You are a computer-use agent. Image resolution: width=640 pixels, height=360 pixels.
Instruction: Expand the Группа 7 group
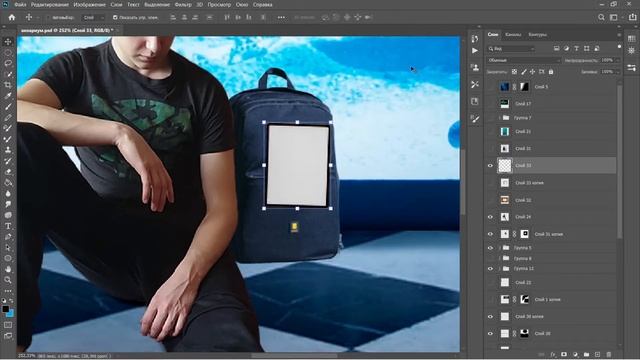pos(500,118)
